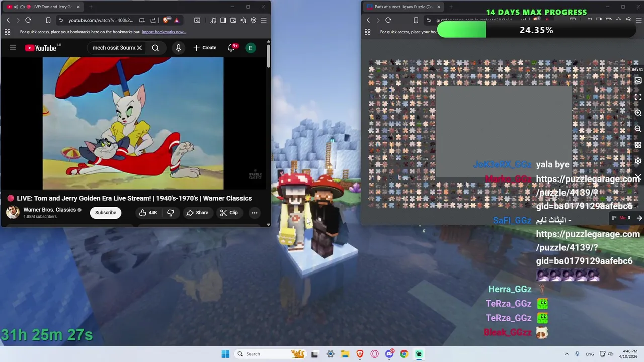Run the YouTube search magnifier button
The image size is (644, 362).
[155, 48]
